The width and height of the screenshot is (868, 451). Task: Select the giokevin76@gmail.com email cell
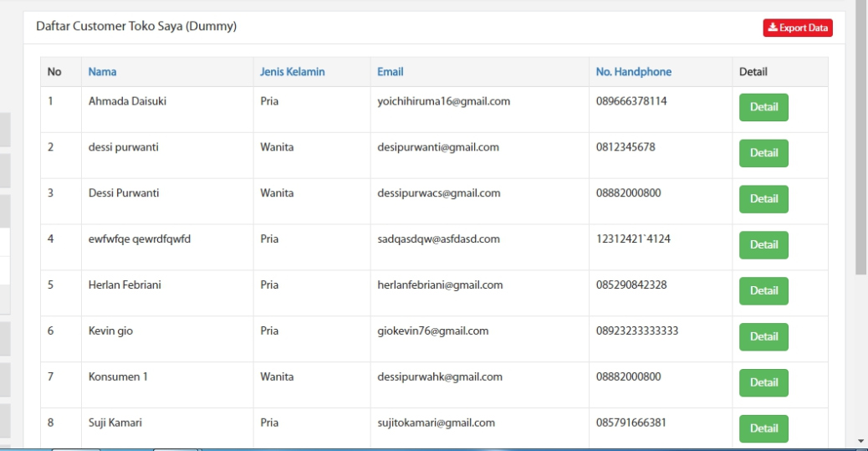click(432, 331)
